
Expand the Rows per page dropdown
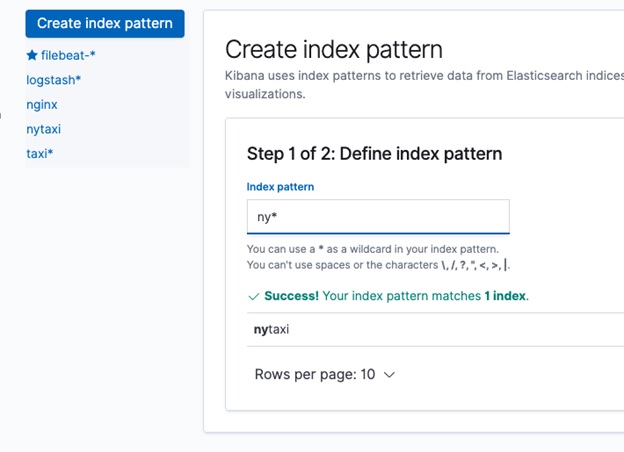tap(324, 374)
